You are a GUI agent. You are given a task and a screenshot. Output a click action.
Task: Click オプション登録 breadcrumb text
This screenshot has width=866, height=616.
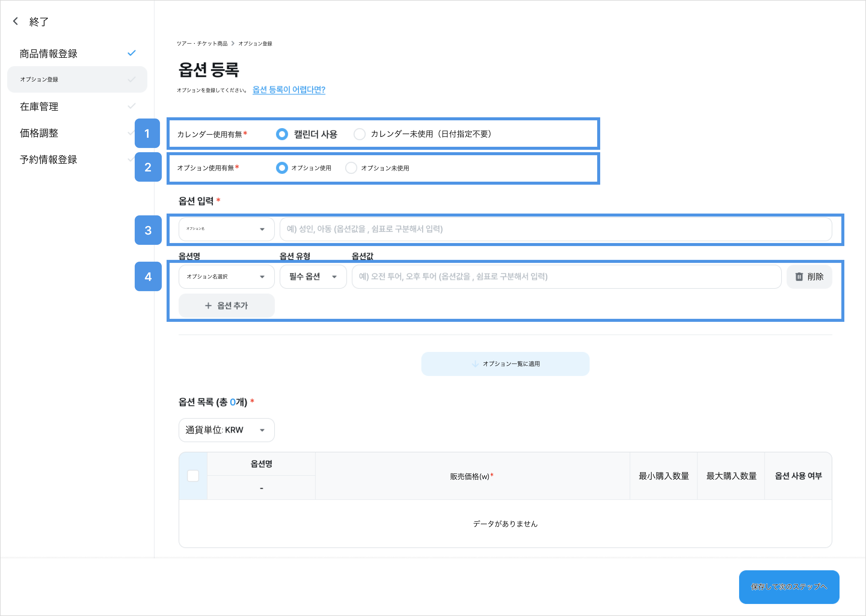255,44
